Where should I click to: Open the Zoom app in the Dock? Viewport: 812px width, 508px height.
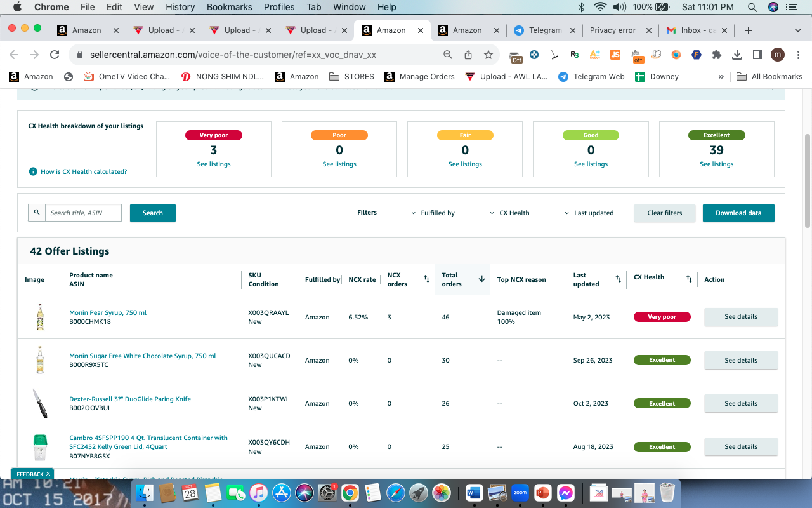pyautogui.click(x=520, y=492)
